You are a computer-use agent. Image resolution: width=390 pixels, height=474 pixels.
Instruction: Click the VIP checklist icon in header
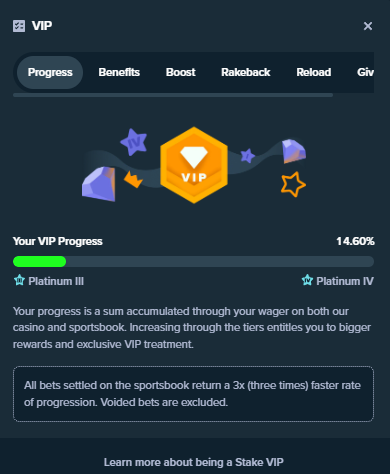click(19, 26)
